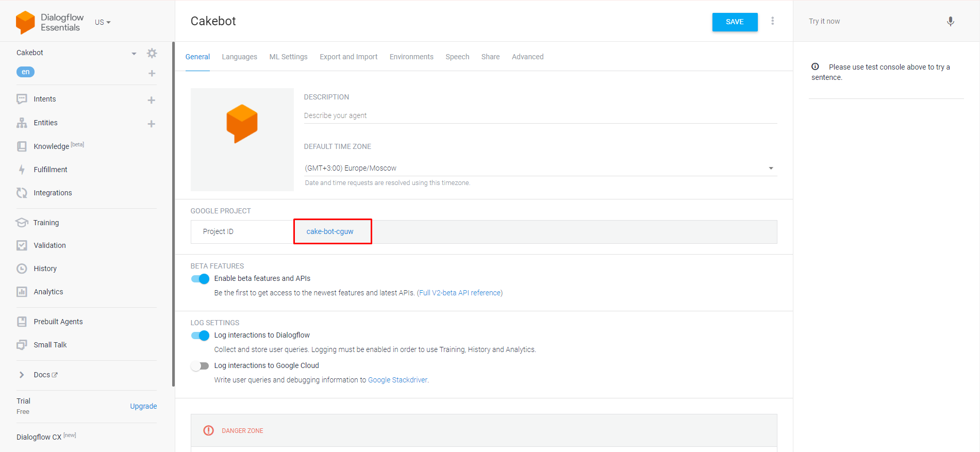This screenshot has width=980, height=452.
Task: Click the SAVE button
Action: [735, 22]
